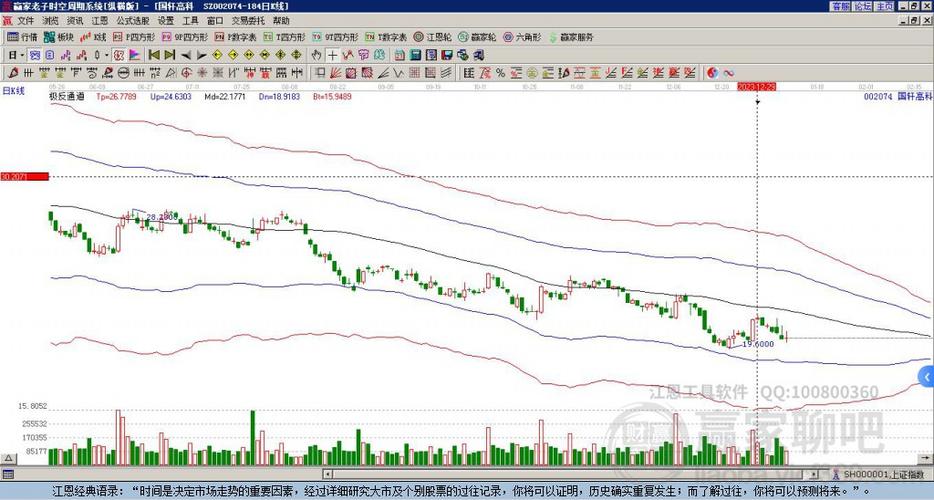
Task: Open the 赢家轮 winner wheel
Action: point(477,37)
